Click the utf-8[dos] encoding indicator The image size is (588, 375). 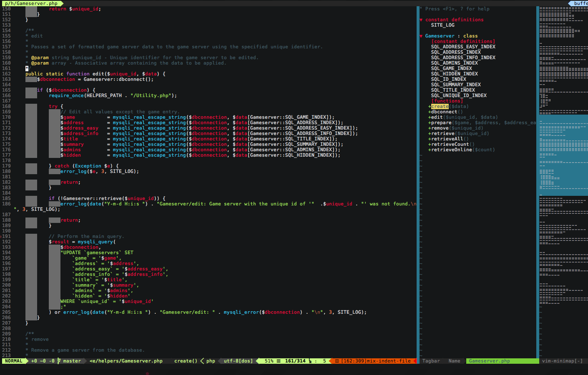point(238,361)
